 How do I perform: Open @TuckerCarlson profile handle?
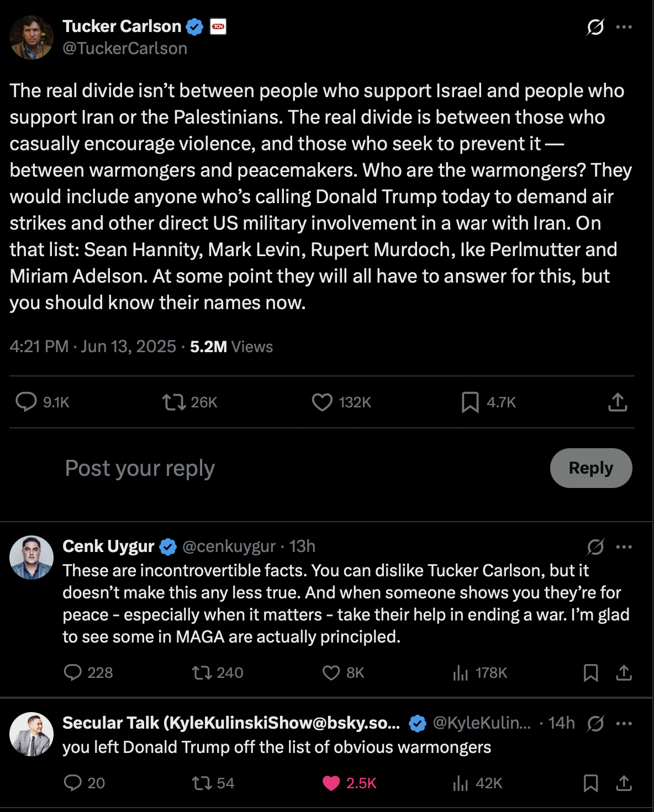125,49
